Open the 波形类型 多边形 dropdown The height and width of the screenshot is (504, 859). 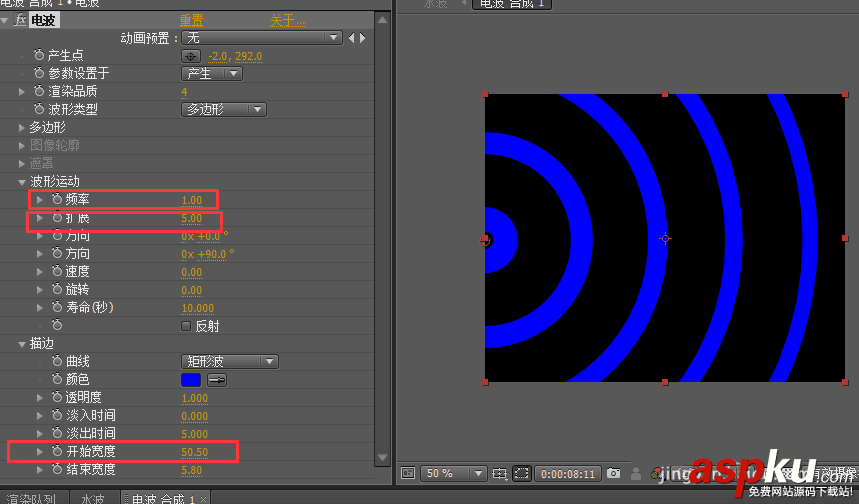pyautogui.click(x=224, y=110)
